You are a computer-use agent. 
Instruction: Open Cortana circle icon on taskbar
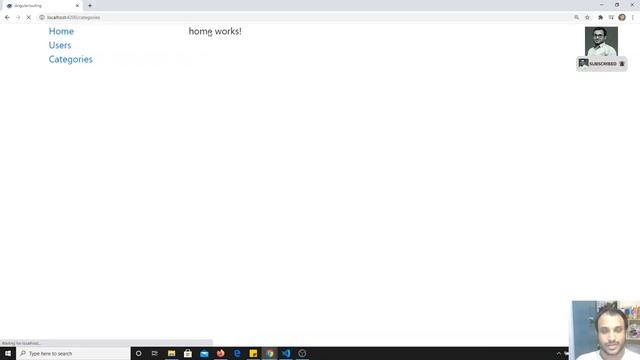coord(138,353)
